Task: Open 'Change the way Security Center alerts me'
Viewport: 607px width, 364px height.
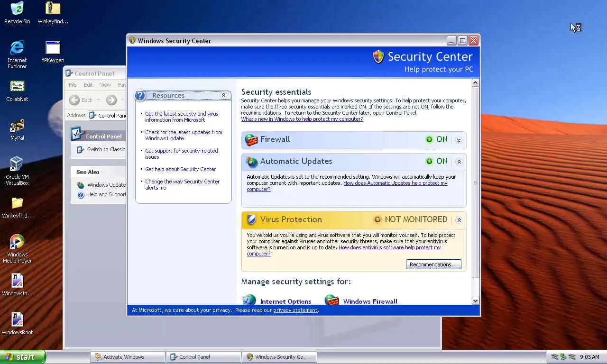Action: tap(183, 185)
